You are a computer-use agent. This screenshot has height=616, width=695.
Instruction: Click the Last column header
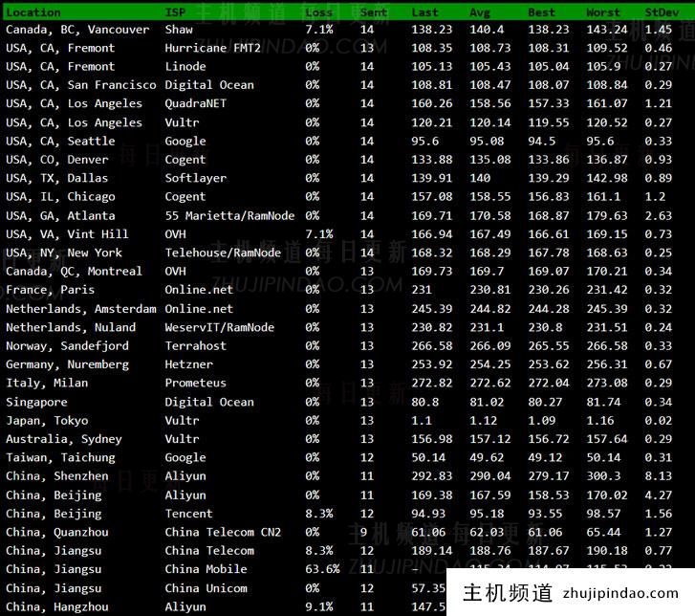[x=425, y=11]
